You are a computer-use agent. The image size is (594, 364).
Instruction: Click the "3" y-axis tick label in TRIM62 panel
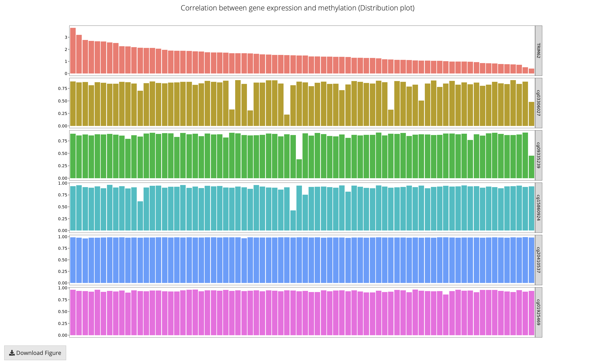66,37
